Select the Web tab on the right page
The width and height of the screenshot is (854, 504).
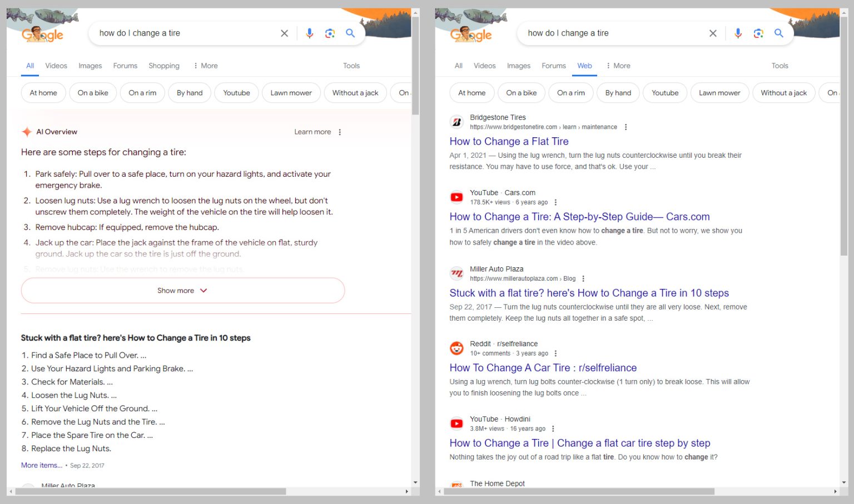click(584, 66)
